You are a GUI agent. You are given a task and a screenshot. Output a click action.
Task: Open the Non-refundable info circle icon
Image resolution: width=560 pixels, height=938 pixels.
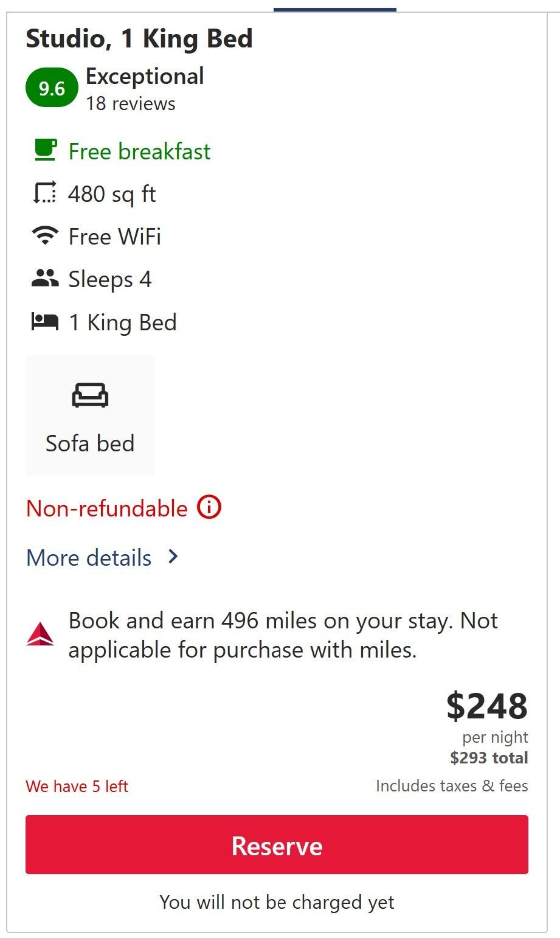tap(209, 507)
